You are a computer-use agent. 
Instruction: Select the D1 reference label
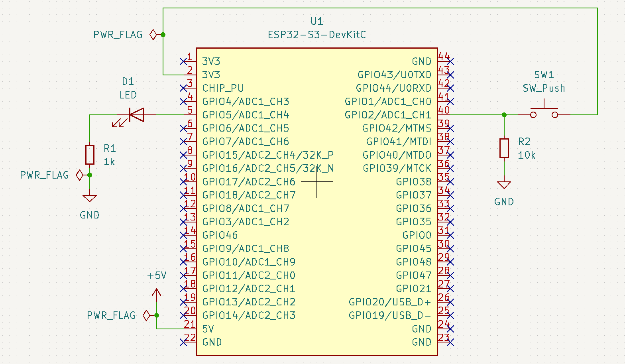[x=128, y=82]
